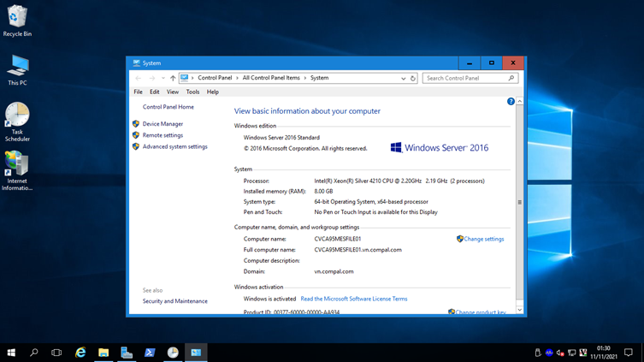
Task: Click the System window title bar icon
Action: 136,62
